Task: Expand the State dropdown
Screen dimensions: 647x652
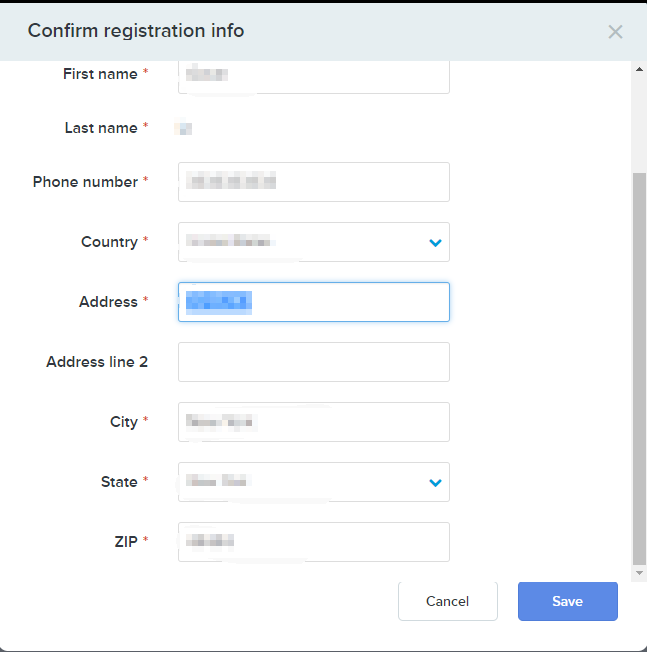Action: pos(300,482)
